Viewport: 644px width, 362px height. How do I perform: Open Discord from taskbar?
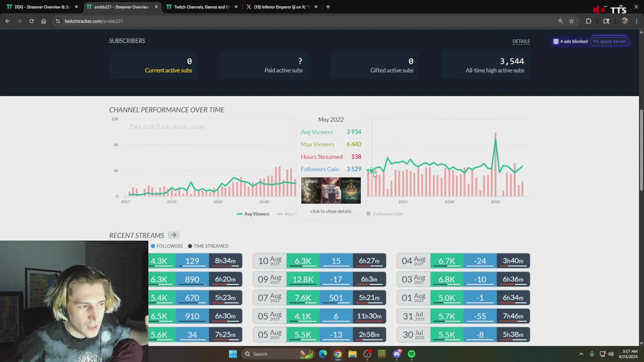(x=397, y=354)
